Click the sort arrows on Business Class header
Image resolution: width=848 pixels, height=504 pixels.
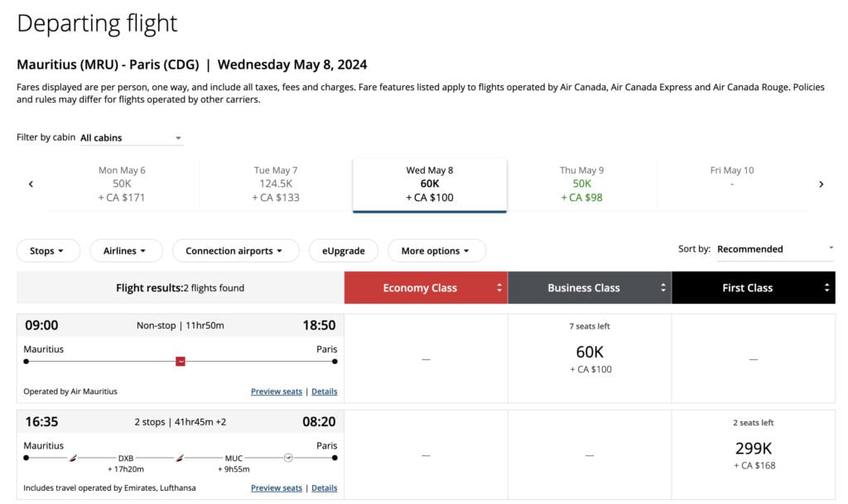coord(662,287)
